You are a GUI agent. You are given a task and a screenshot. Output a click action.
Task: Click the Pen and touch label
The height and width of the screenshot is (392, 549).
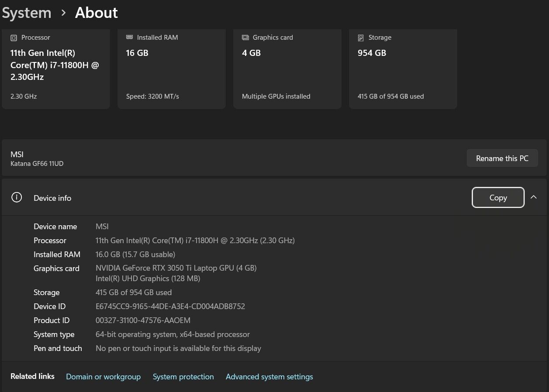(58, 348)
